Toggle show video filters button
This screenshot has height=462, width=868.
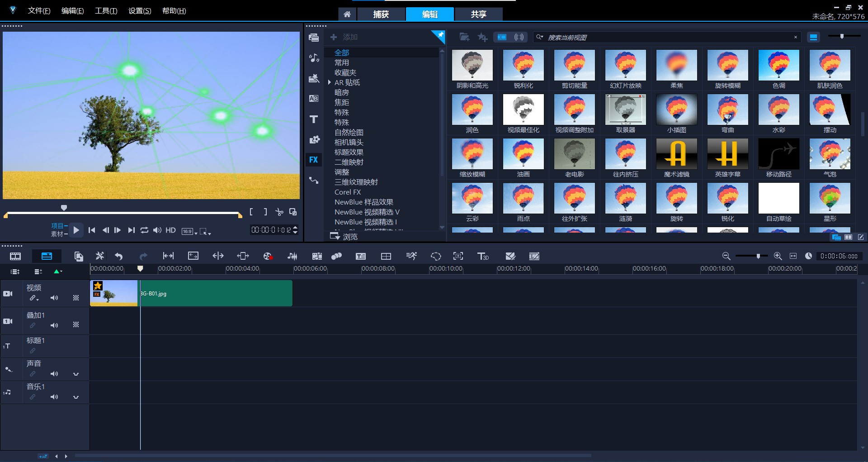click(502, 37)
